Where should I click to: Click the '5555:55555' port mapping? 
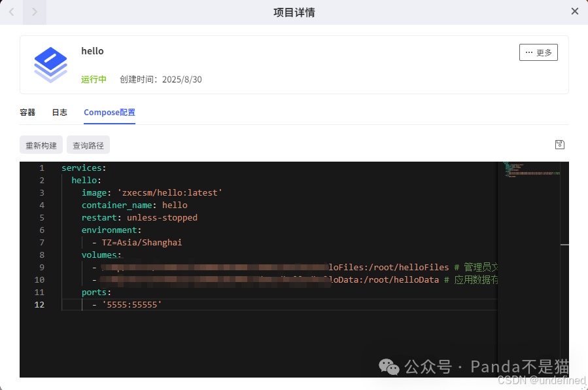[x=131, y=304]
